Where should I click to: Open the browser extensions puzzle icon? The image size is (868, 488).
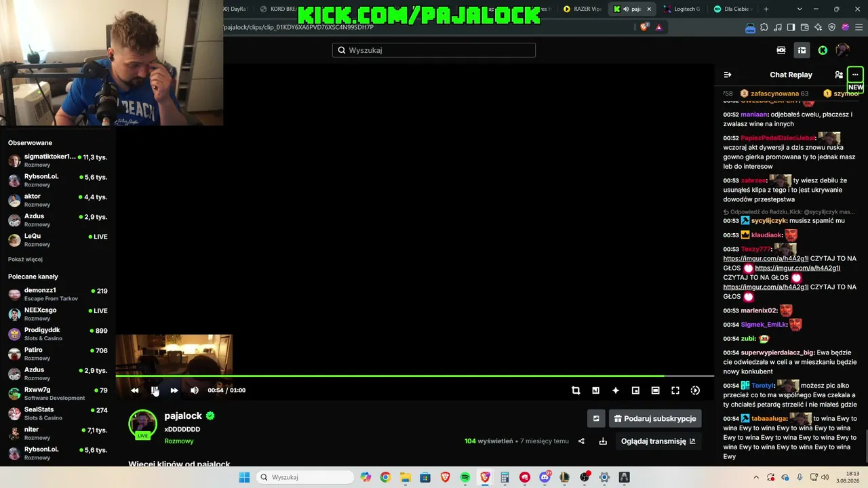tap(764, 28)
